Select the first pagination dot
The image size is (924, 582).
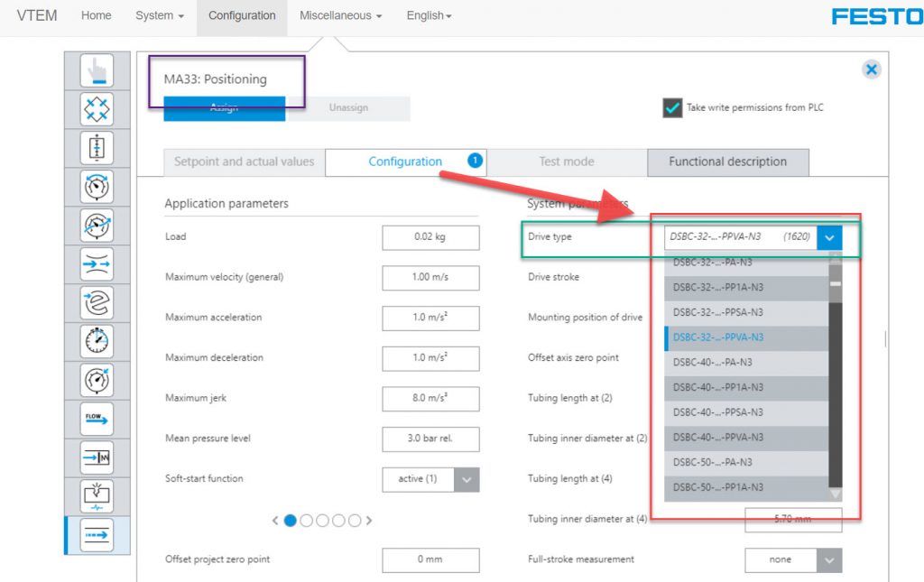(x=290, y=521)
